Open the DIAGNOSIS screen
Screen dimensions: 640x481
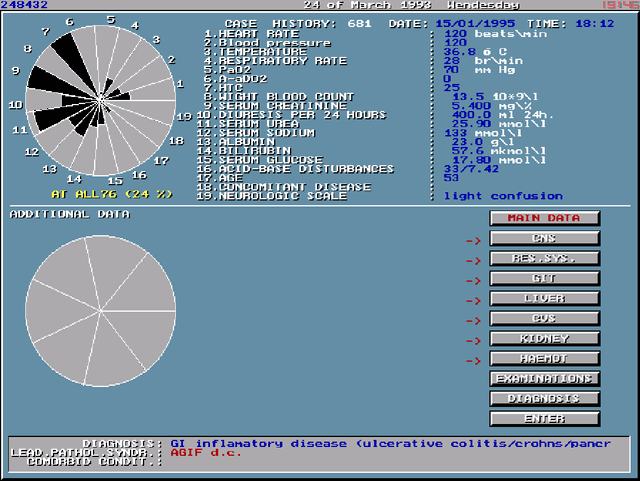click(x=544, y=398)
